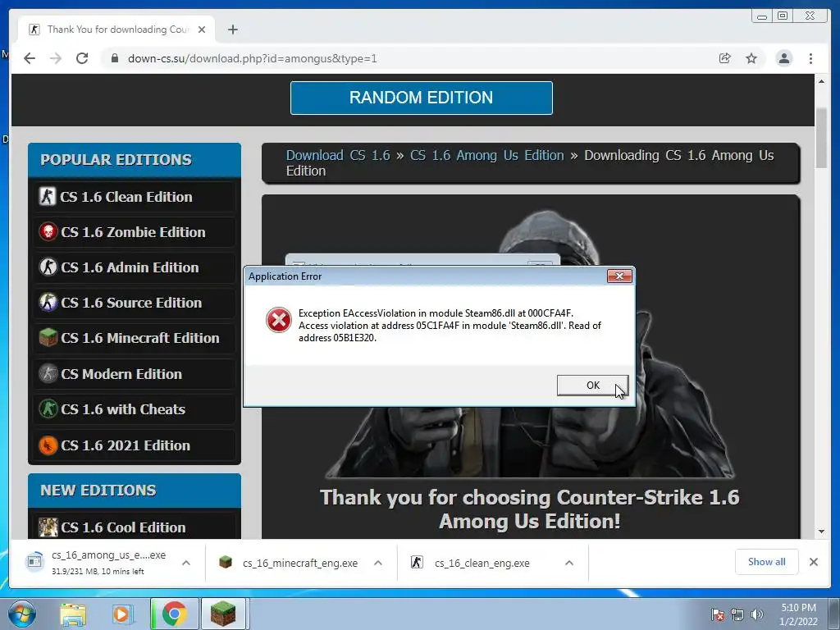The image size is (840, 630).
Task: Click the Admin Edition icon
Action: point(48,267)
